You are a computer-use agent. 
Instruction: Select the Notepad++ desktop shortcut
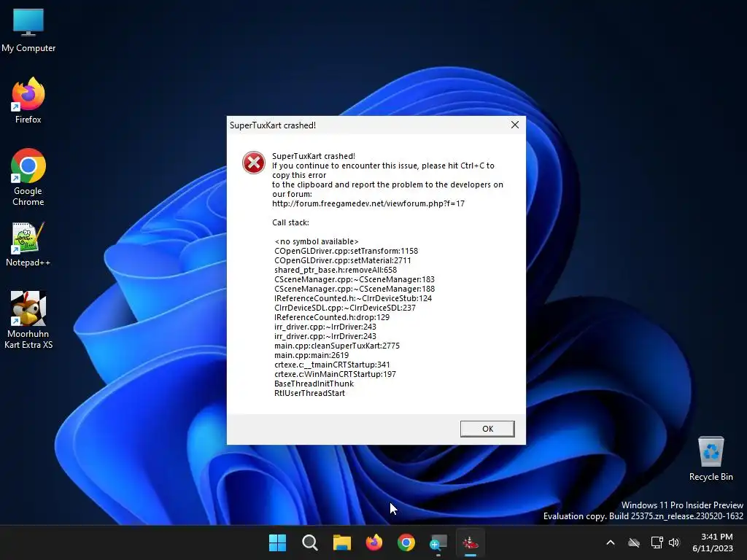tap(28, 244)
